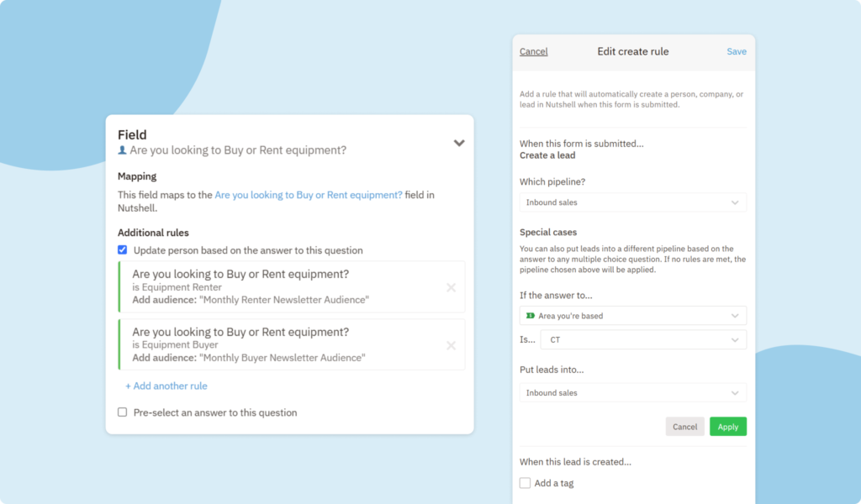The height and width of the screenshot is (504, 861).
Task: Collapse the Field panel with its chevron
Action: pos(459,143)
